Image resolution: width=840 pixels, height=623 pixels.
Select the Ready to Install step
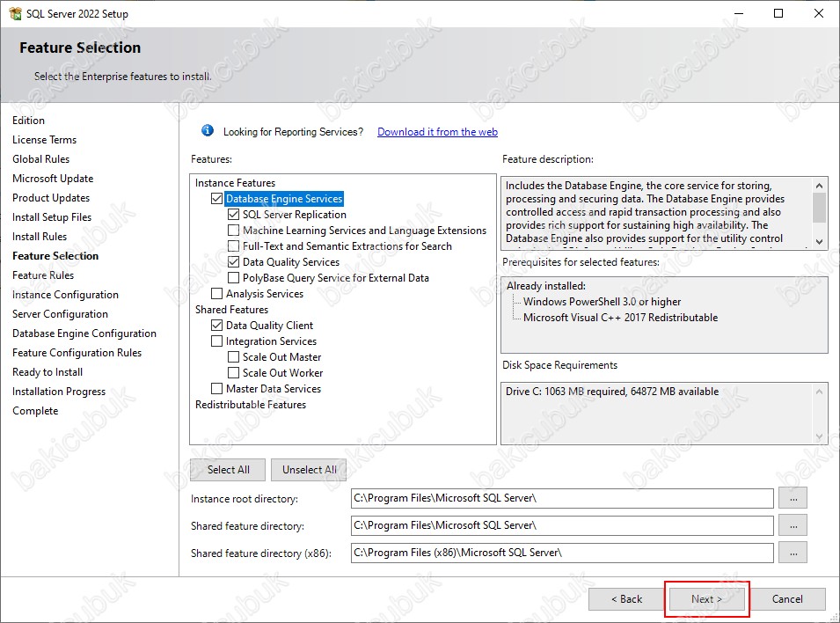click(x=47, y=372)
